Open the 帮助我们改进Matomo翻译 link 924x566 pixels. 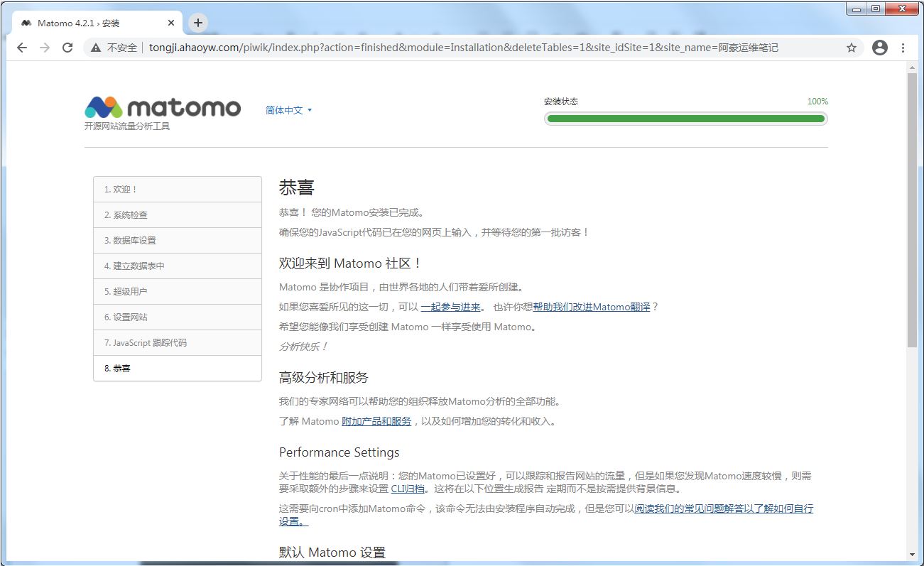[592, 308]
